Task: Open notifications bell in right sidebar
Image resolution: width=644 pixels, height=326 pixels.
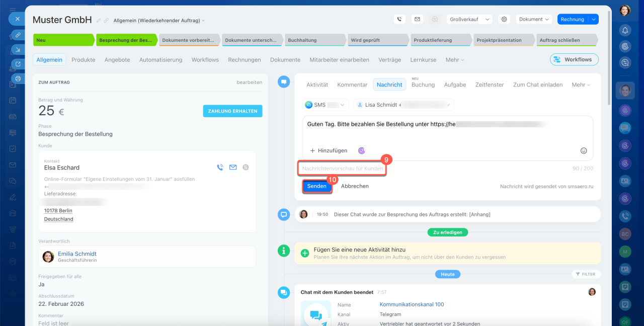Action: tap(625, 30)
